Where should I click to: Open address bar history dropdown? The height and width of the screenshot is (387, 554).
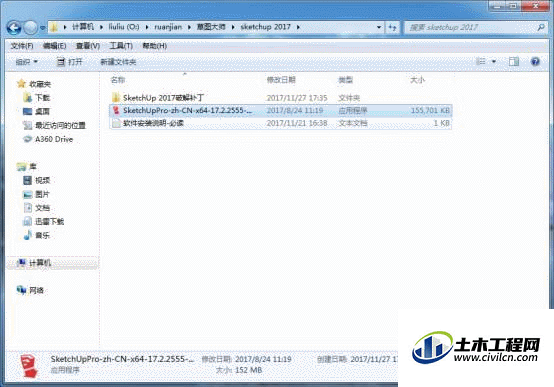pyautogui.click(x=379, y=27)
